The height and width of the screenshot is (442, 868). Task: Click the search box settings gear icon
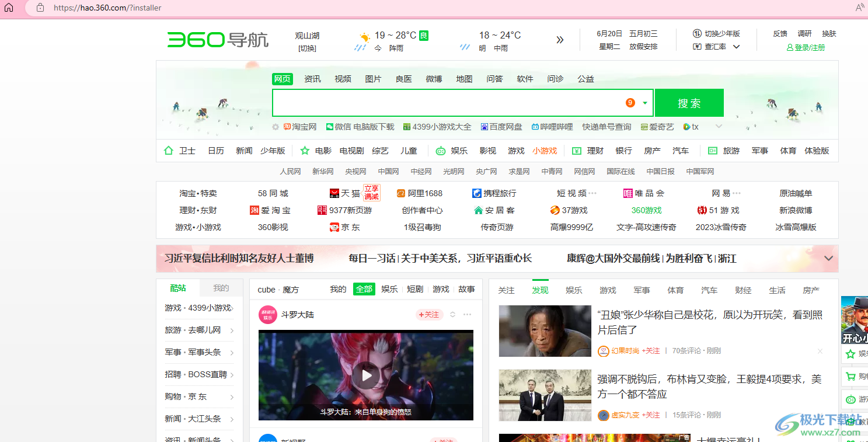click(276, 127)
